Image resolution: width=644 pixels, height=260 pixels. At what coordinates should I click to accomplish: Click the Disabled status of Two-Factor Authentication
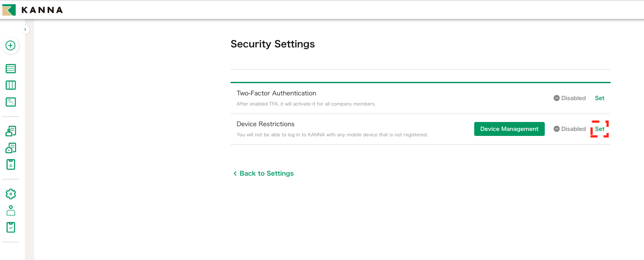[x=570, y=98]
